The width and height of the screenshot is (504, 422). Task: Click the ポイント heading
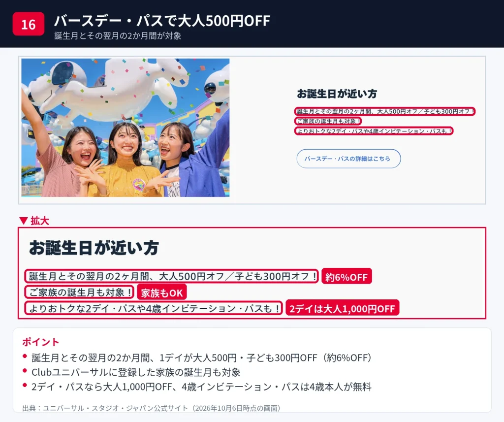click(40, 342)
